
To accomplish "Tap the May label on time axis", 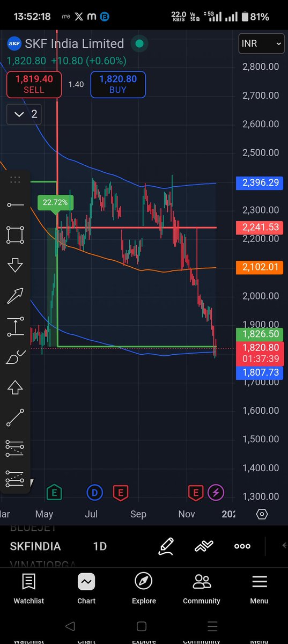I will click(44, 514).
